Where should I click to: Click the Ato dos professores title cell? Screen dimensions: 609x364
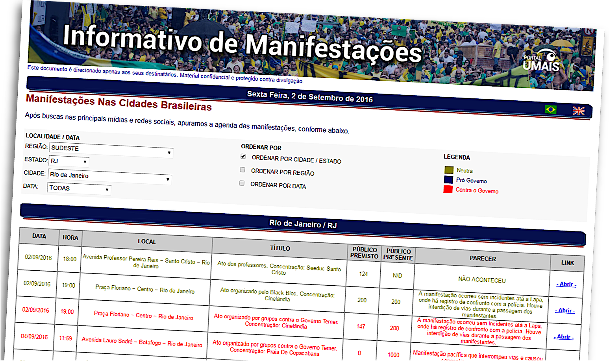coord(279,269)
